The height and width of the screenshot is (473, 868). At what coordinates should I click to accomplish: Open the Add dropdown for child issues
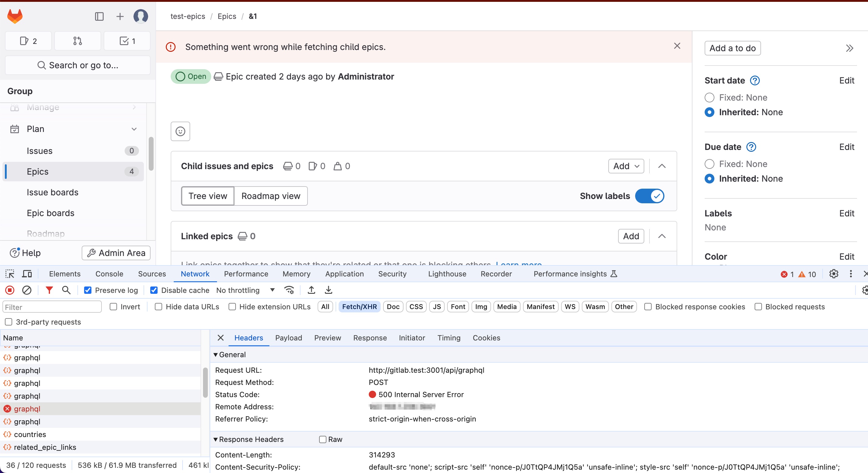click(626, 166)
